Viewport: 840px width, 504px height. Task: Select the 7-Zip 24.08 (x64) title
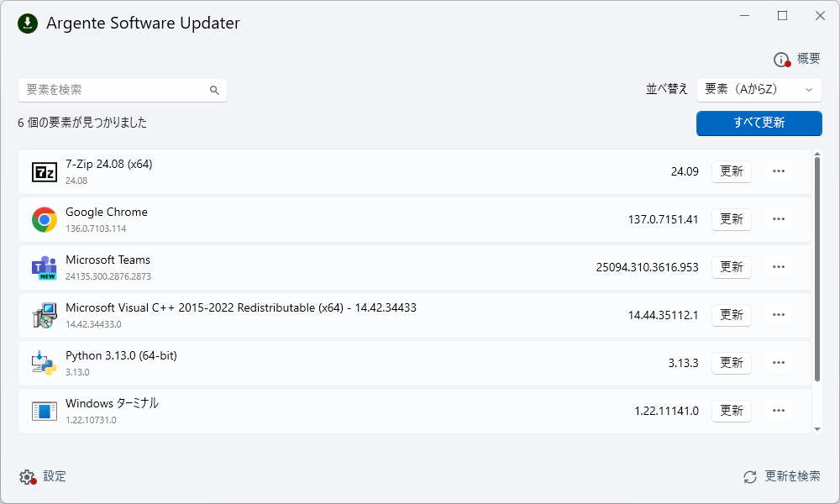click(x=108, y=165)
